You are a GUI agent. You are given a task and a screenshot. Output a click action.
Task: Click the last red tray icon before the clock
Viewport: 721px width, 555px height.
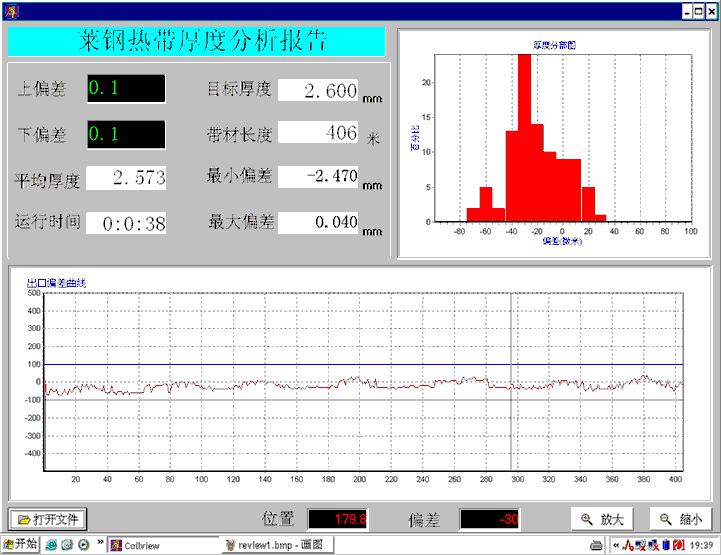click(679, 546)
